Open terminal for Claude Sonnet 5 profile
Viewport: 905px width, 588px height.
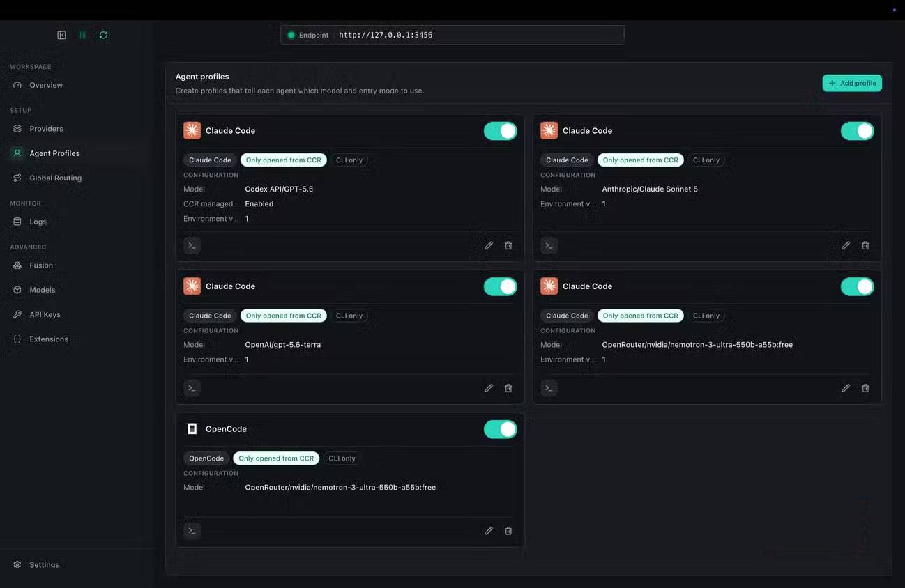549,245
